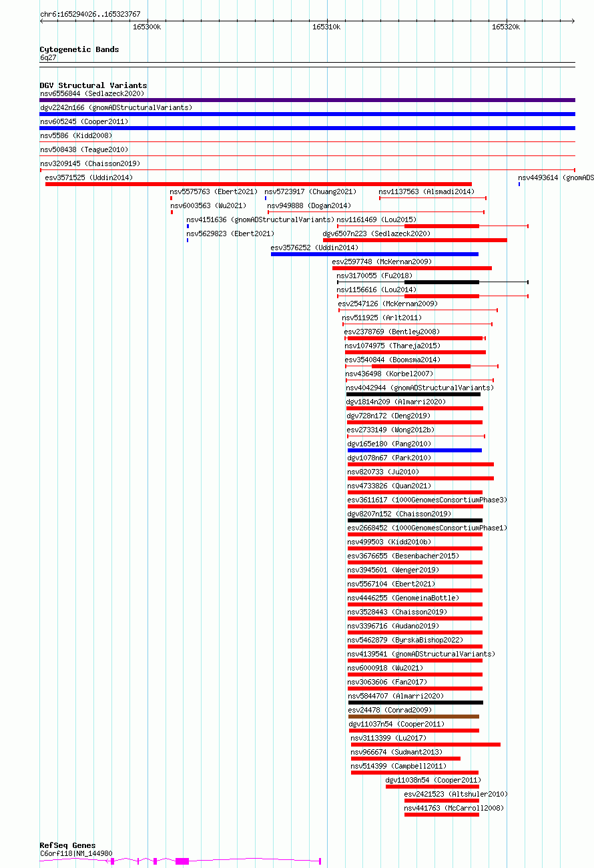Select variant nsv4151636 (gnomADStructuralVariants)
Screen dimensions: 594x868
click(x=260, y=220)
